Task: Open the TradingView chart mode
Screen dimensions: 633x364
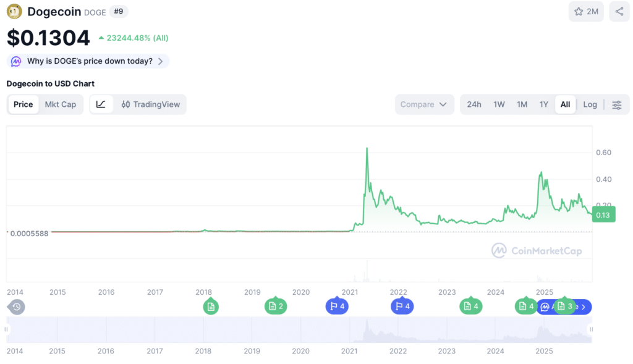Action: [x=150, y=104]
